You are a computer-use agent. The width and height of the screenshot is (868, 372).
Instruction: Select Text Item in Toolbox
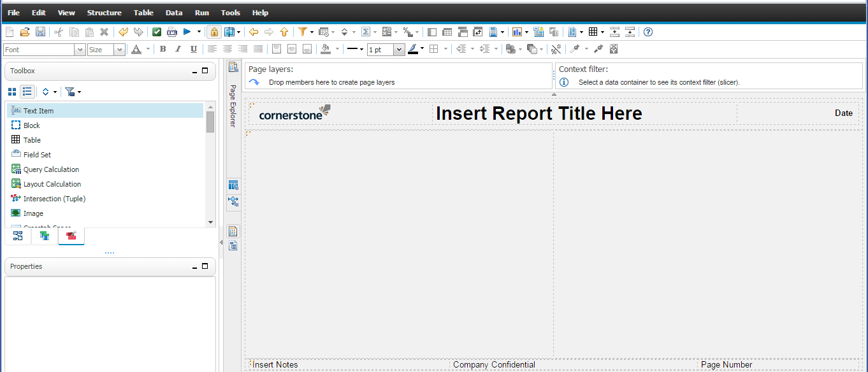(105, 111)
